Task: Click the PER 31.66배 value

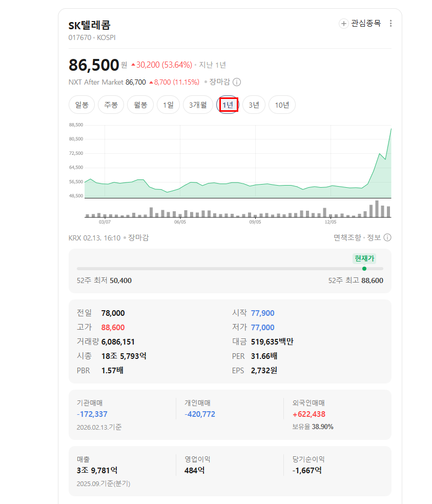Action: 264,356
